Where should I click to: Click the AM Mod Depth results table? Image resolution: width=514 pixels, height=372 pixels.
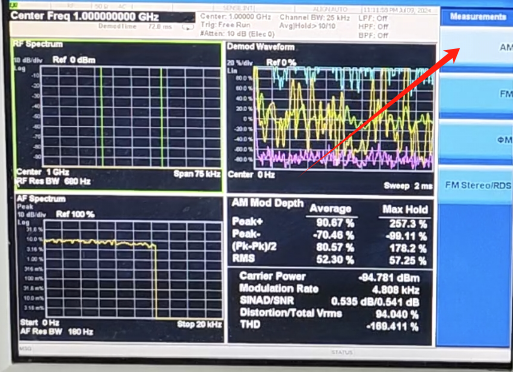tap(330, 232)
